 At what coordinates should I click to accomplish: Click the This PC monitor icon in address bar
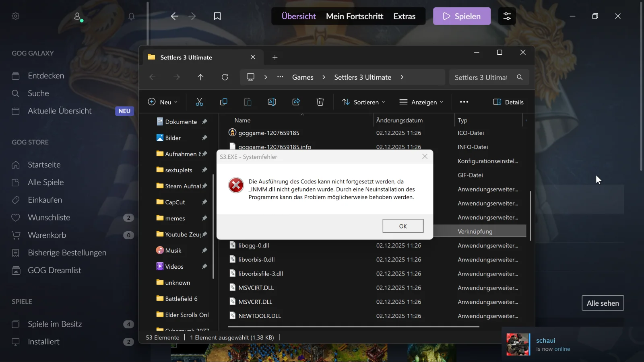(250, 77)
